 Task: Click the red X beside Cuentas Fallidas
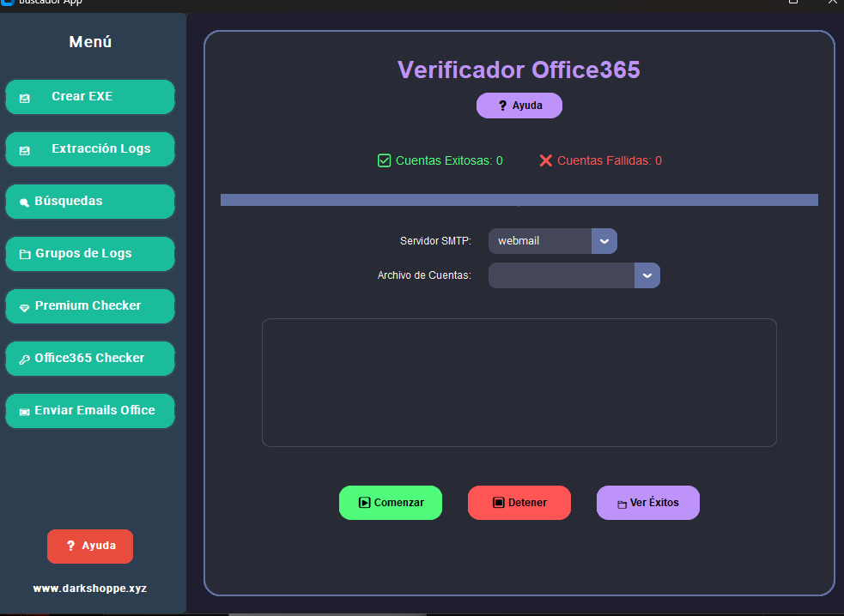pos(546,160)
